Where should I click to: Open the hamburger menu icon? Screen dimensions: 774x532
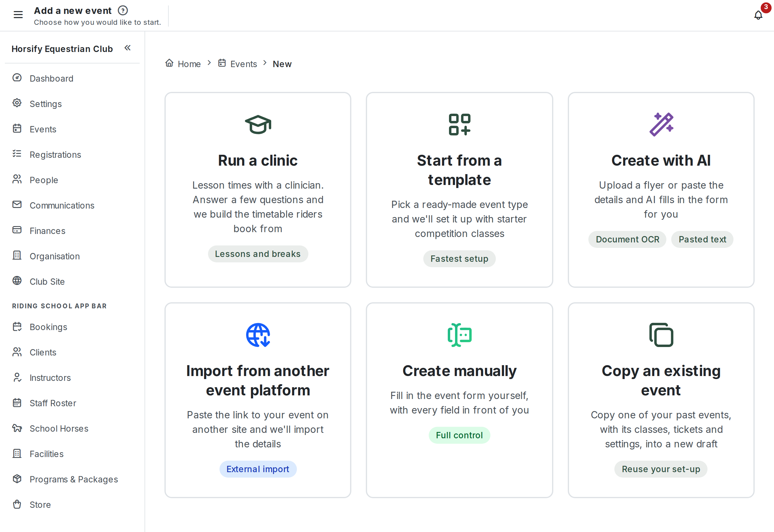[18, 15]
